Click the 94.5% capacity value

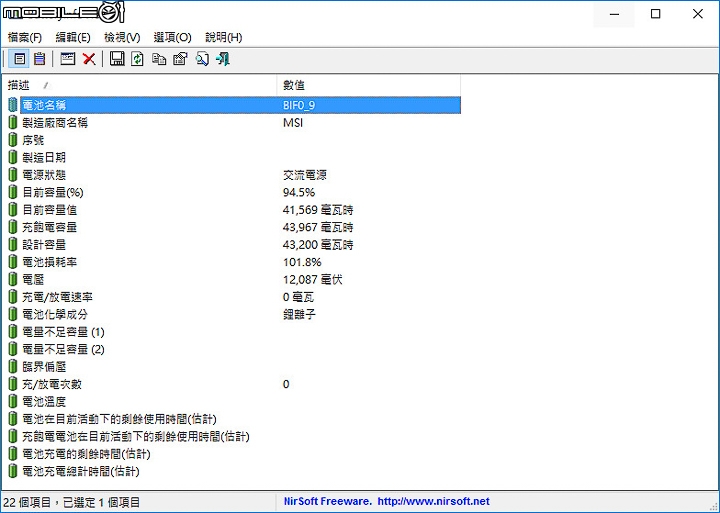[x=299, y=192]
